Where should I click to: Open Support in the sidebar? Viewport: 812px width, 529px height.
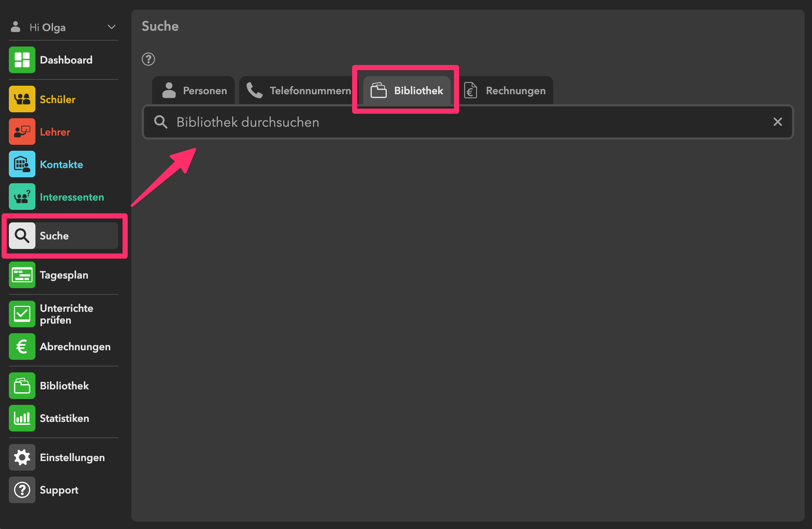tap(59, 490)
